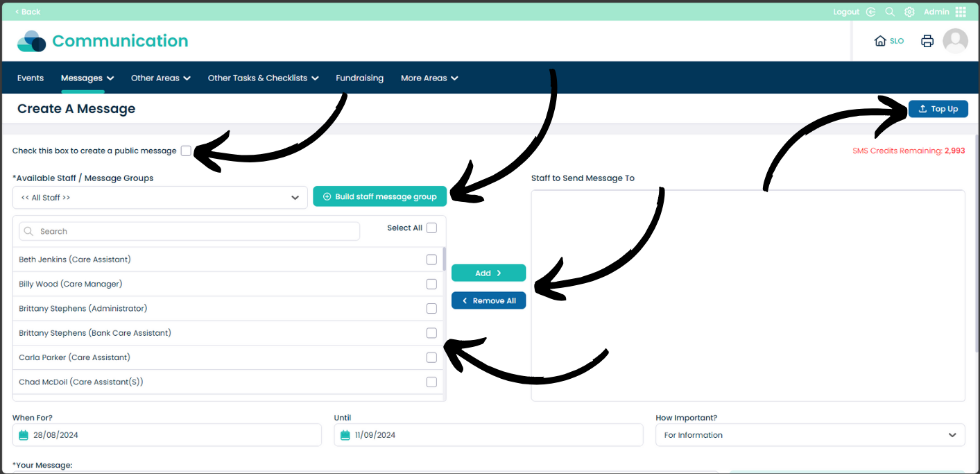Click the Staff to Send Message To box
This screenshot has height=476, width=980.
tap(748, 296)
